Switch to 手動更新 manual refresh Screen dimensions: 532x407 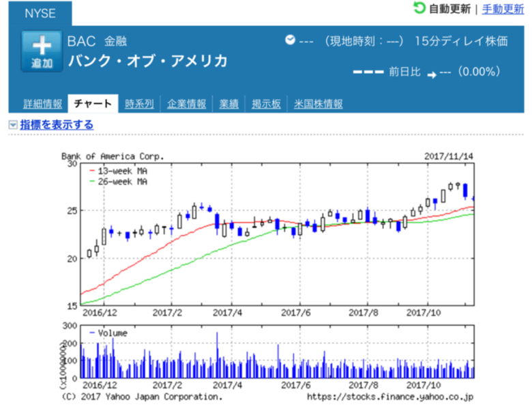click(503, 9)
